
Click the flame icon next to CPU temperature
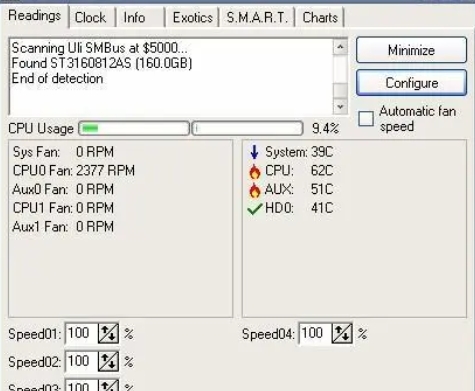(255, 171)
